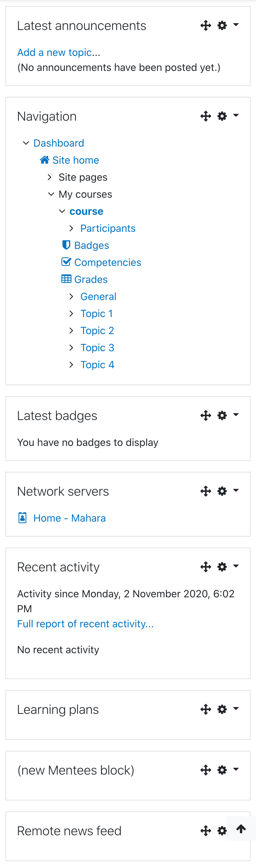Image resolution: width=256 pixels, height=868 pixels.
Task: Expand Site pages in navigation tree
Action: click(x=50, y=177)
